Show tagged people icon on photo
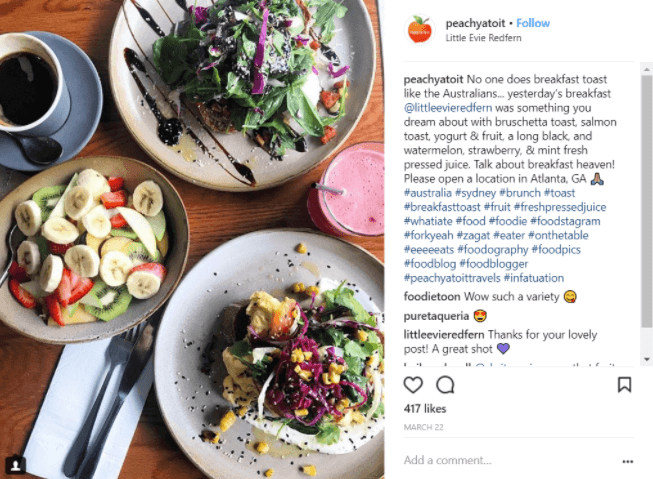653x479 pixels. 15,464
